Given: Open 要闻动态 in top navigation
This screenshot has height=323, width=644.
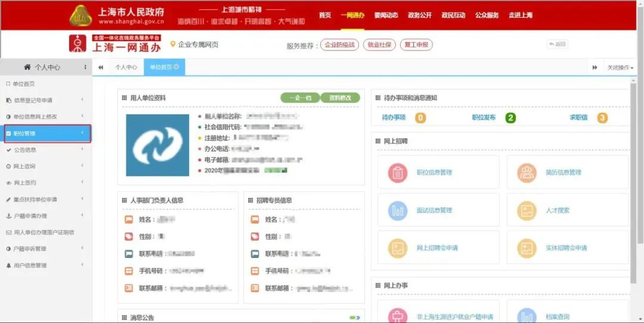Looking at the screenshot, I should pyautogui.click(x=386, y=15).
